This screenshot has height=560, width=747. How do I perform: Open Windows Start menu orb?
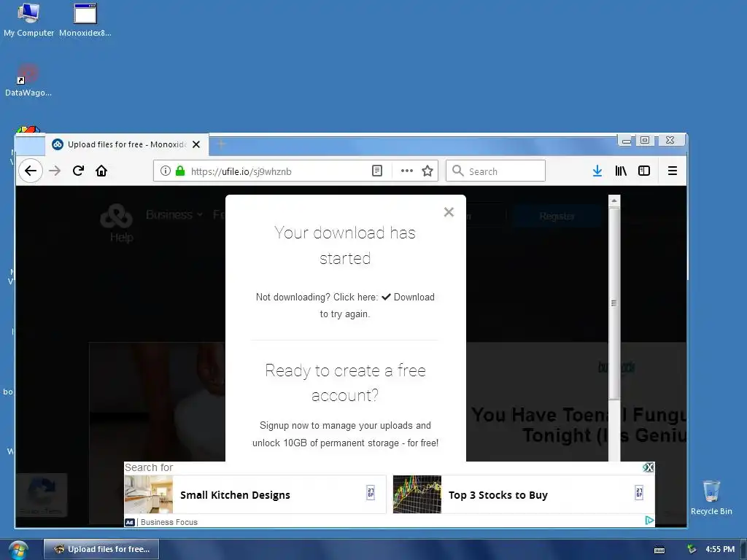(x=18, y=551)
